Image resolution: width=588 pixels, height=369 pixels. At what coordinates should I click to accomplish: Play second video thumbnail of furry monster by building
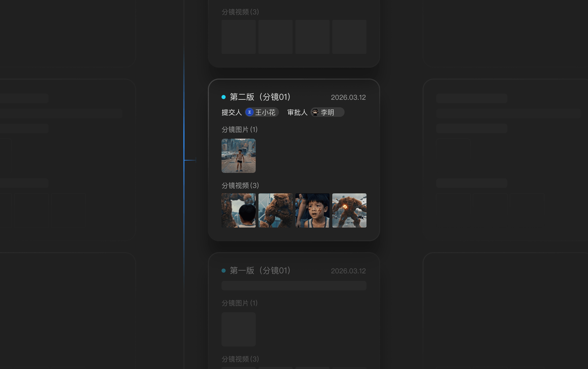tap(276, 210)
